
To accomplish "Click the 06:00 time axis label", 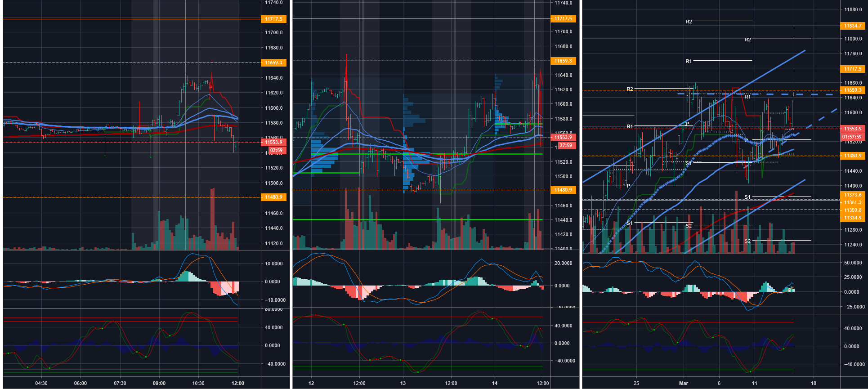I will [81, 383].
